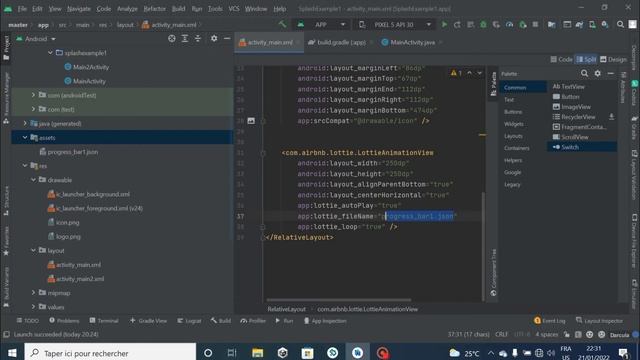Viewport: 640px width, 360px height.
Task: Minimize the Palette panel
Action: click(x=611, y=73)
